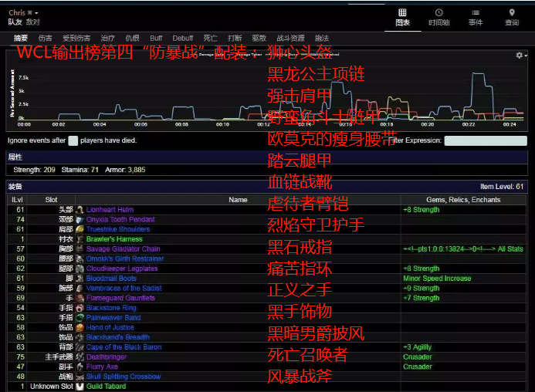Open the Guild Tabard link
Viewport: 535px width, 392px height.
106,387
